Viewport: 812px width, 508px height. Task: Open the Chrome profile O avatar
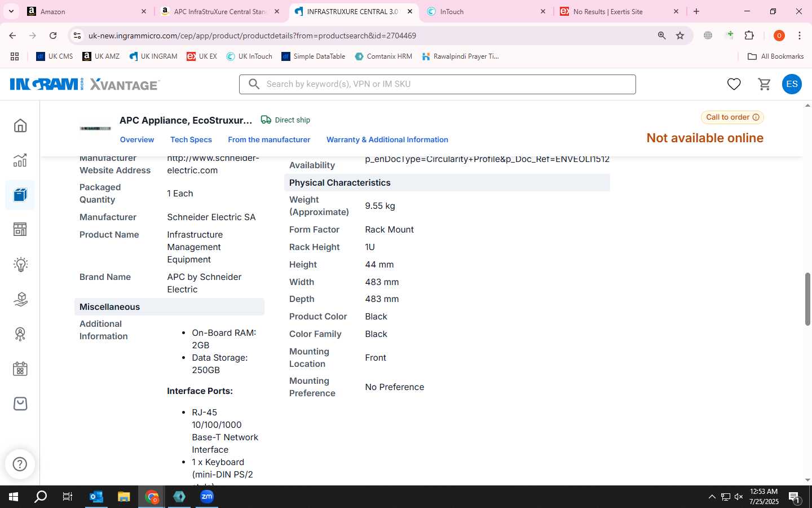[x=779, y=36]
